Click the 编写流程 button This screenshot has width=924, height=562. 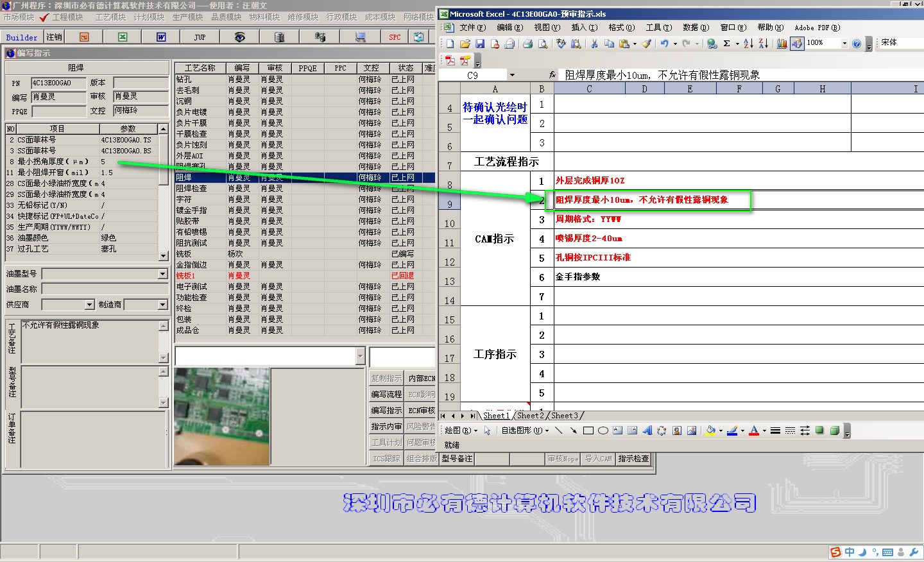pyautogui.click(x=386, y=395)
